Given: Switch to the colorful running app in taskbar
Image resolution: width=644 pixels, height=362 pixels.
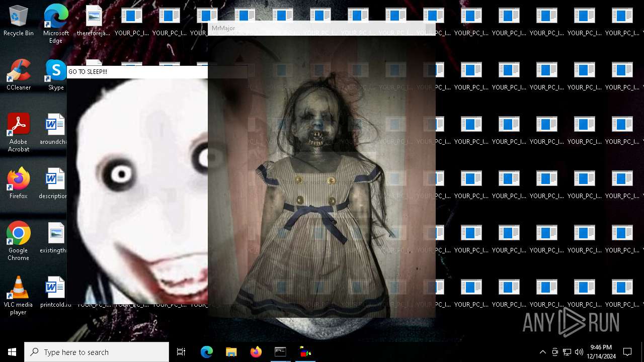Looking at the screenshot, I should click(x=305, y=352).
